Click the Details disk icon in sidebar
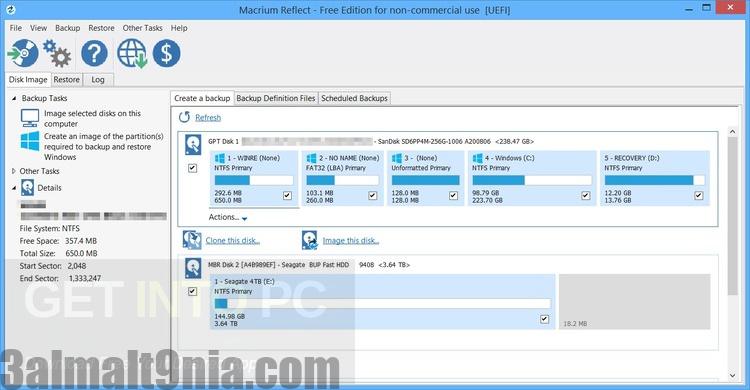This screenshot has height=390, width=750. coord(27,188)
